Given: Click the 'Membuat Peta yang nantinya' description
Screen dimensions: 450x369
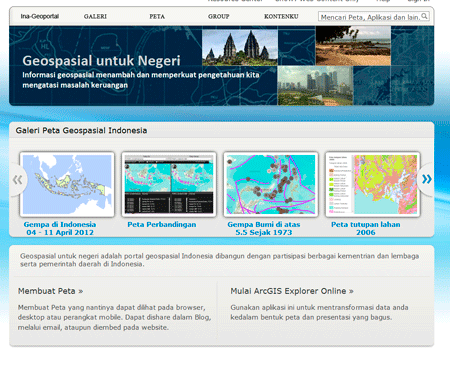Looking at the screenshot, I should coord(114,317).
